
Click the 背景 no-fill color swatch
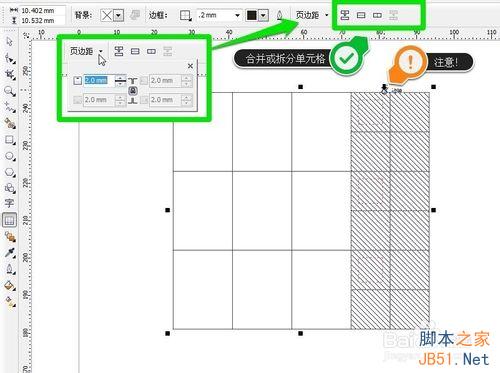coord(107,15)
